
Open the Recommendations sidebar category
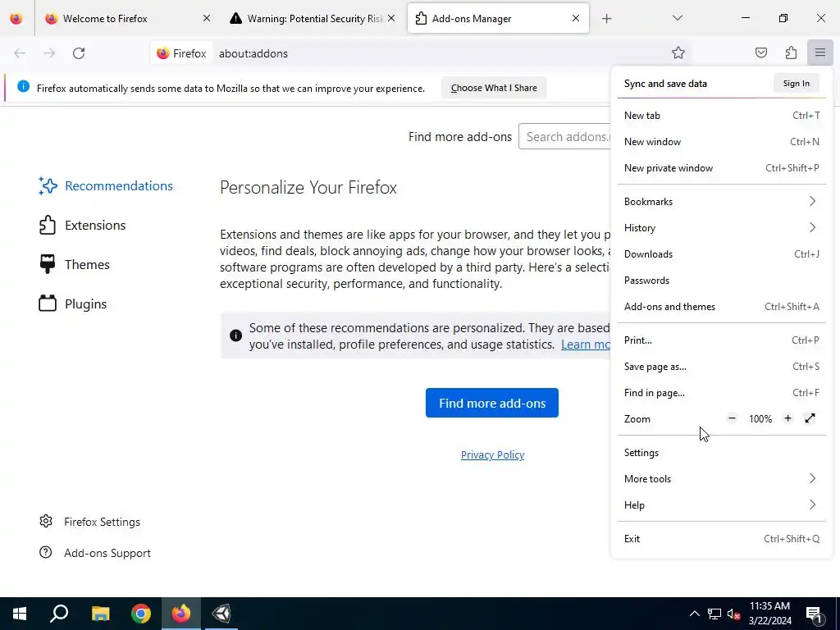pyautogui.click(x=106, y=186)
